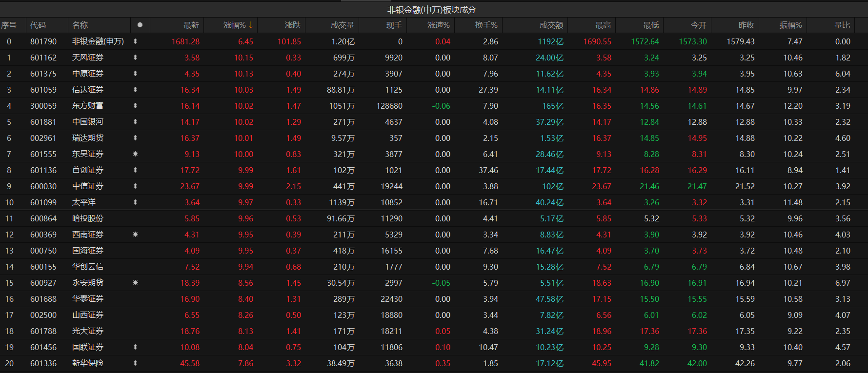Click the marker icon beside 中信证券
Viewport: 868px width, 373px height.
pyautogui.click(x=135, y=186)
